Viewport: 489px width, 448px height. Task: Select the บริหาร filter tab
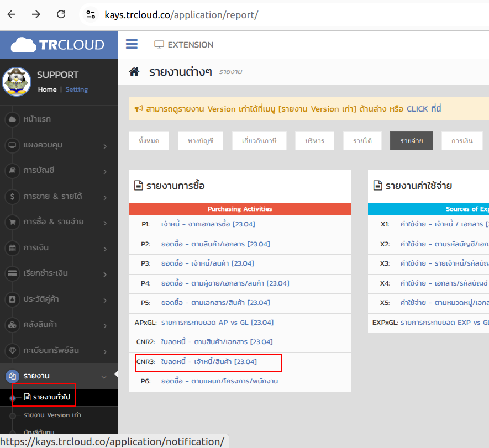click(x=314, y=141)
